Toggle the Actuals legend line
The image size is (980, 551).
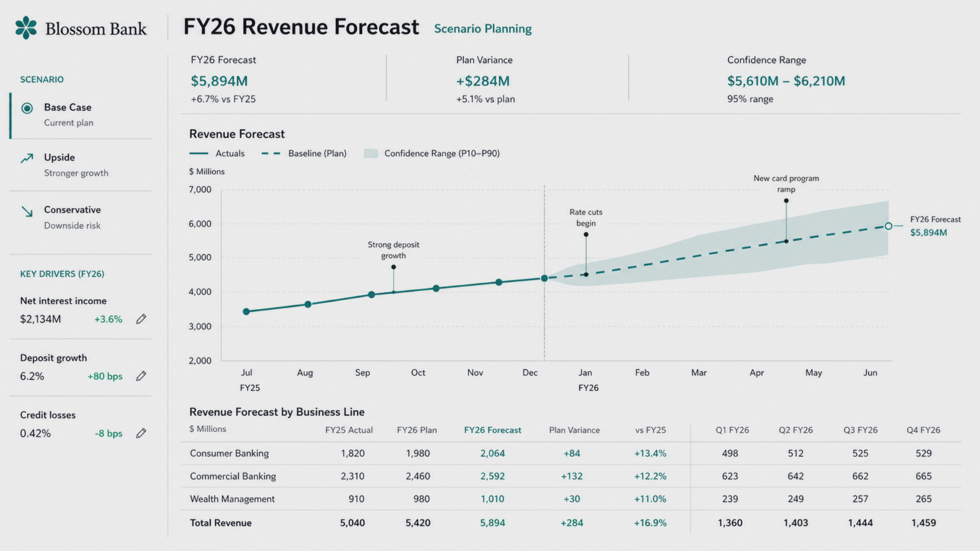coord(199,153)
